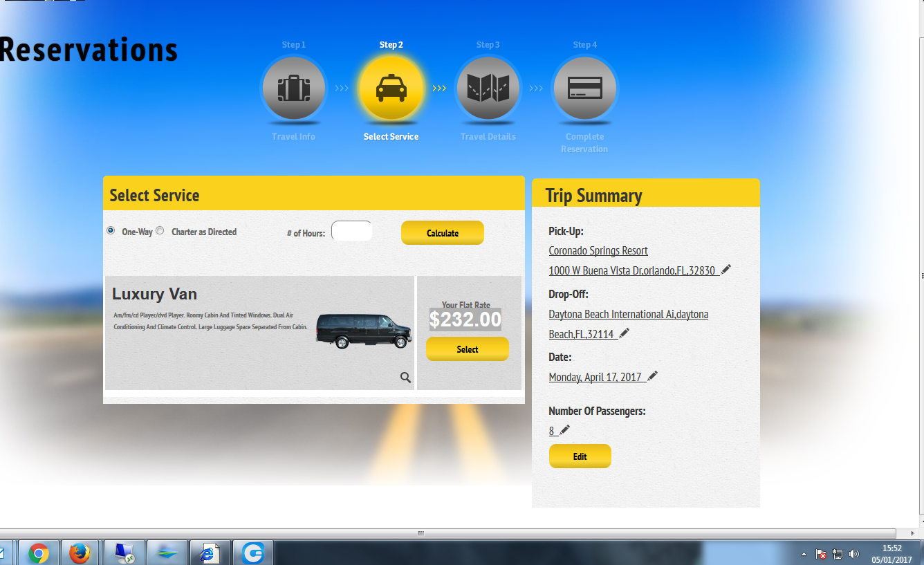Click the Travel Info step label

click(x=293, y=137)
